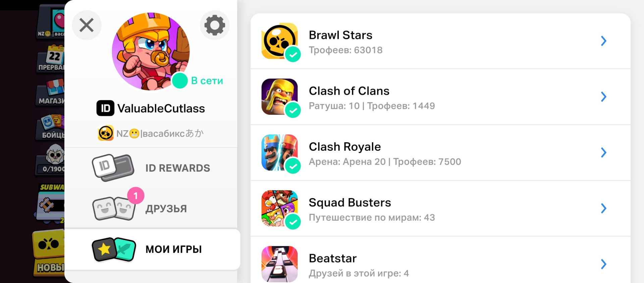Open the ID REWARDS menu entry

(x=151, y=168)
